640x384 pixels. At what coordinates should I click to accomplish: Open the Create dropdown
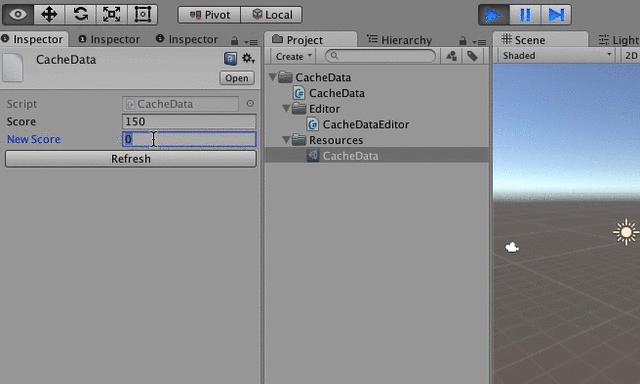click(293, 56)
